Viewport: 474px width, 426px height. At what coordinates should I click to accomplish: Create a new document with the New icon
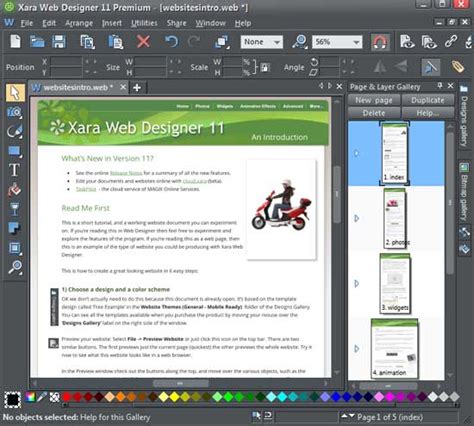[x=15, y=42]
